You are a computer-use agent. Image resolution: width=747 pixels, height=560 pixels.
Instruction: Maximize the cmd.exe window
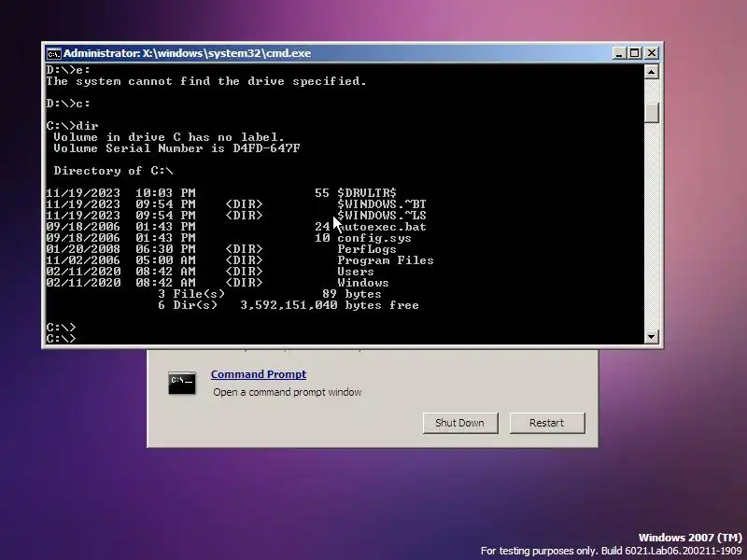(634, 53)
